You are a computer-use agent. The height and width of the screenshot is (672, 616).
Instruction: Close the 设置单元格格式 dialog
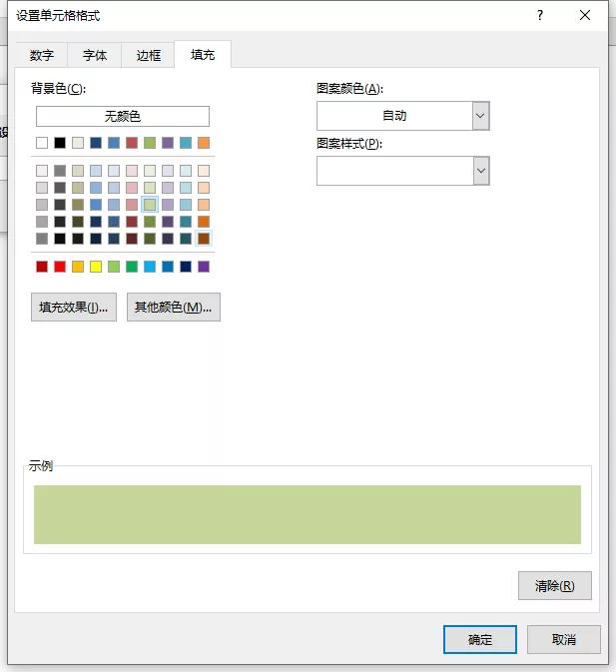[x=585, y=15]
